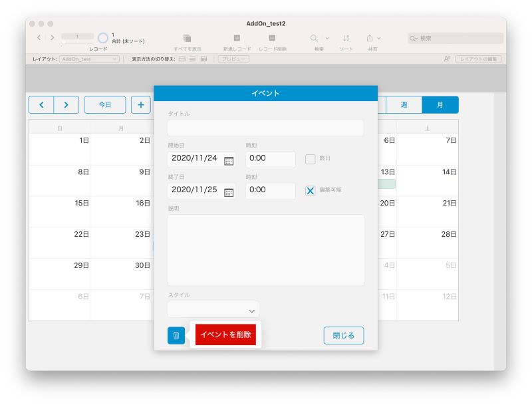532x405 pixels.
Task: Go to previous record in toolbar
Action: [x=39, y=38]
